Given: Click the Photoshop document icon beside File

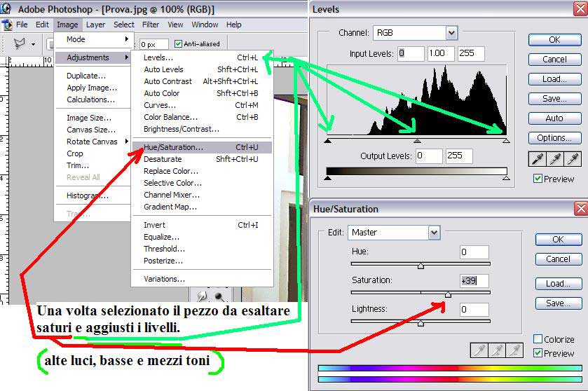Looking at the screenshot, I should (x=7, y=25).
